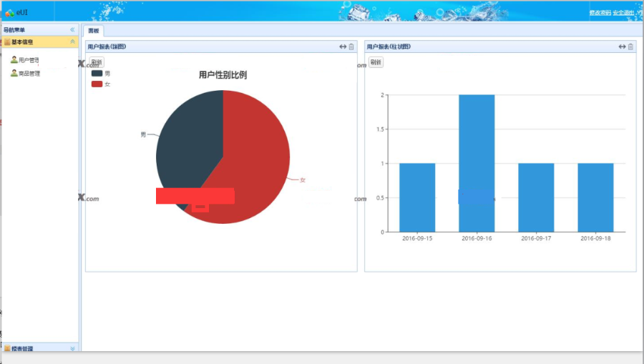Collapse the 基本信息 accordion section arrow

73,41
